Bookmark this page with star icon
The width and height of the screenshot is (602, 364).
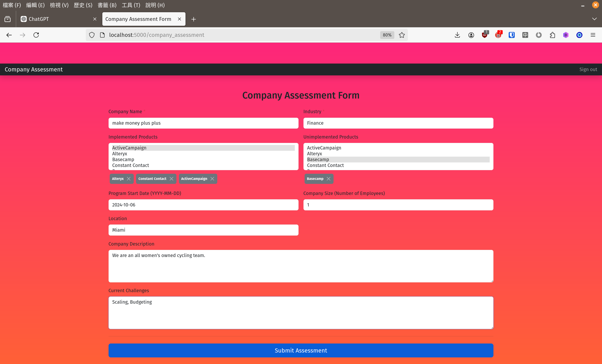[402, 35]
